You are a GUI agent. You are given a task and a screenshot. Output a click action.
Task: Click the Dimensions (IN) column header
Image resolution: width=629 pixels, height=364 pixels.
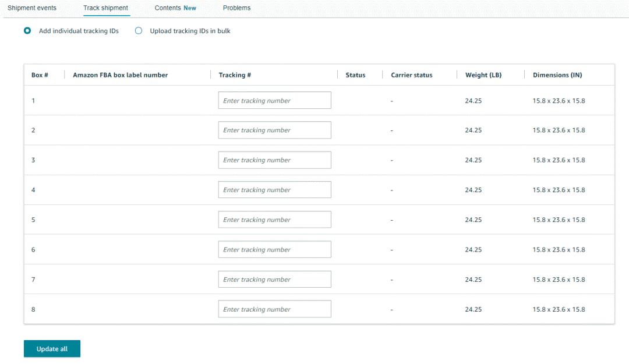[x=557, y=75]
